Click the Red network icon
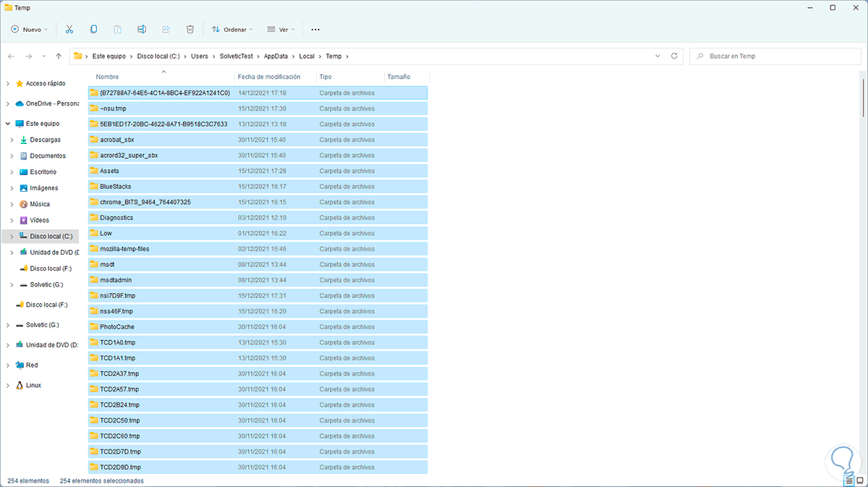Image resolution: width=868 pixels, height=487 pixels. coord(20,365)
